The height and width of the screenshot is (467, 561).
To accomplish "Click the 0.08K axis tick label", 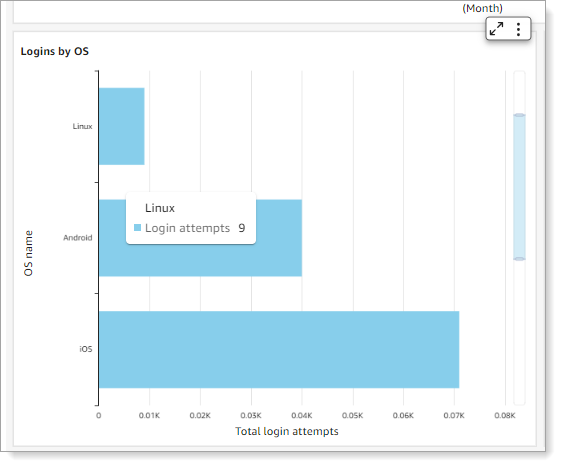I will click(x=505, y=415).
